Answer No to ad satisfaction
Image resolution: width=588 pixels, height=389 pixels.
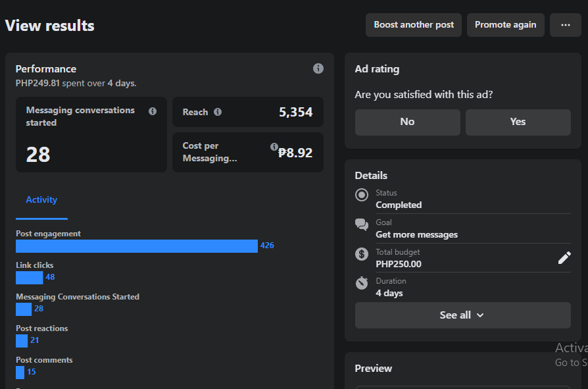tap(407, 122)
